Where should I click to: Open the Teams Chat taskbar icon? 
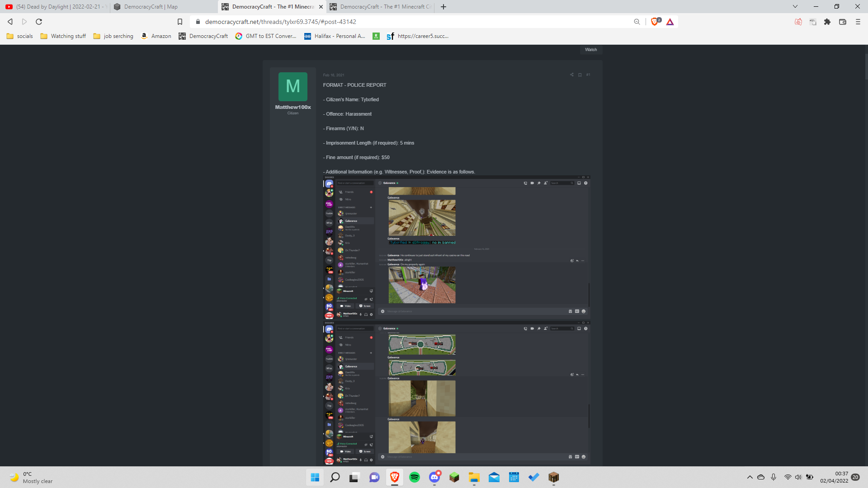click(374, 477)
